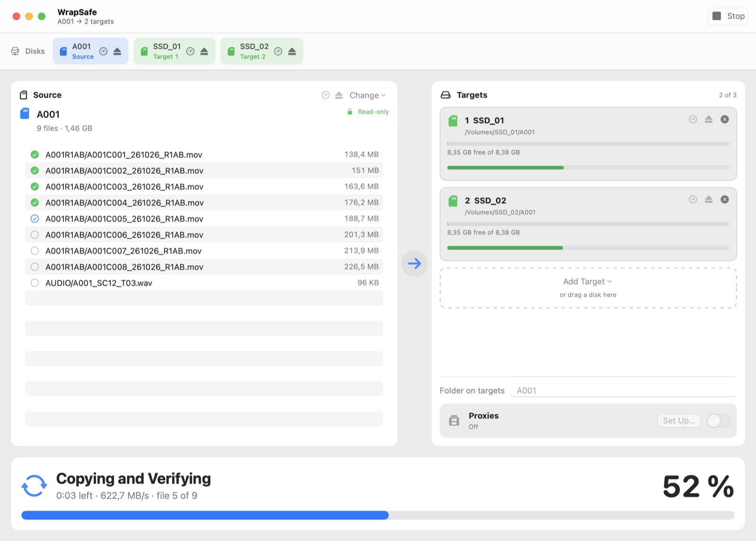Image resolution: width=756 pixels, height=541 pixels.
Task: Click the Source panel speed gauge icon
Action: click(x=326, y=95)
